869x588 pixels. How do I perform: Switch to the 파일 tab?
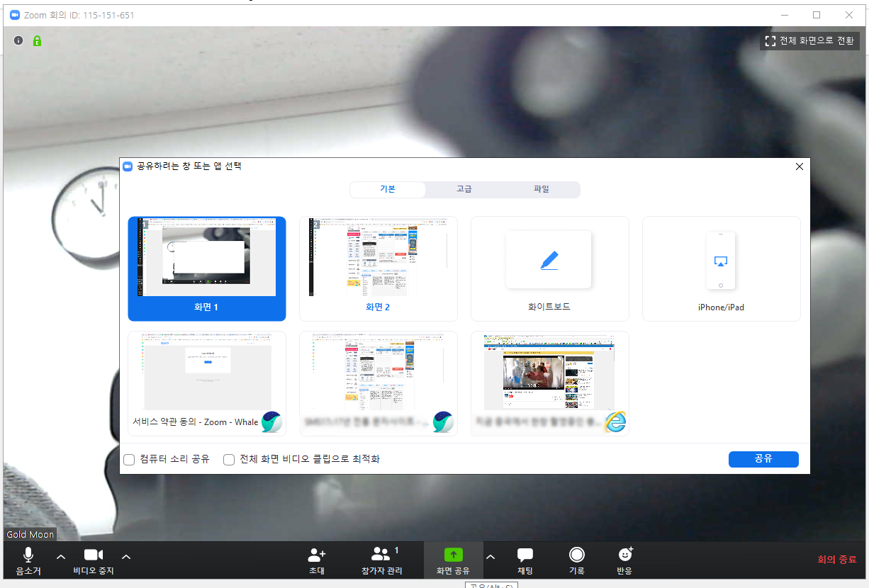coord(541,189)
